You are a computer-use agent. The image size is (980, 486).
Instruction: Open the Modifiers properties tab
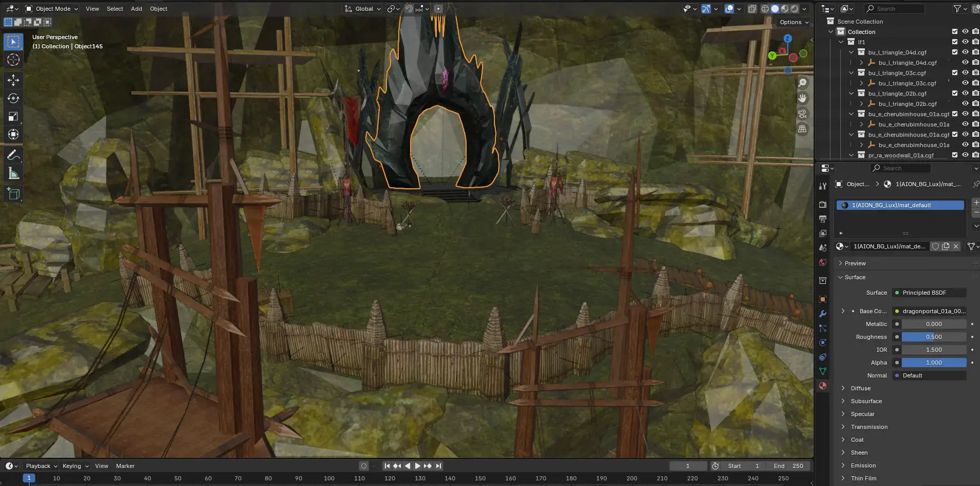(823, 314)
